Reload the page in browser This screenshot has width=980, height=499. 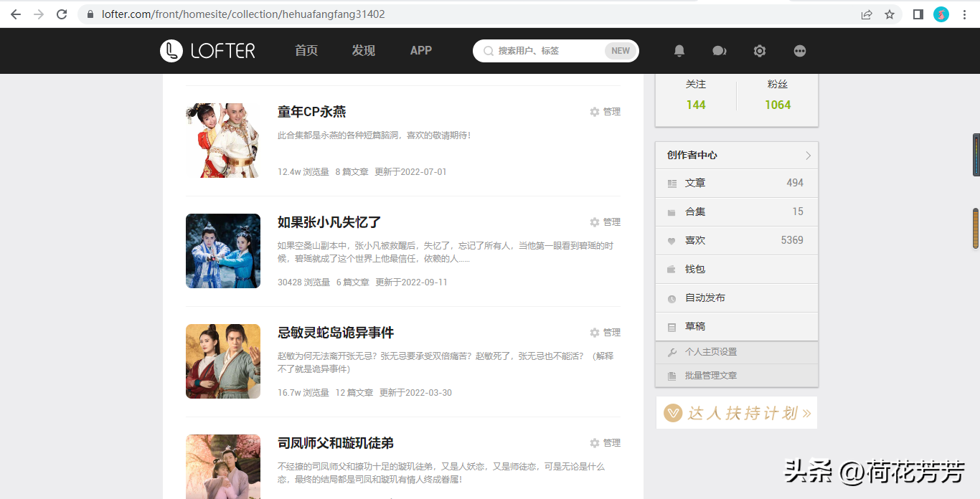coord(62,14)
